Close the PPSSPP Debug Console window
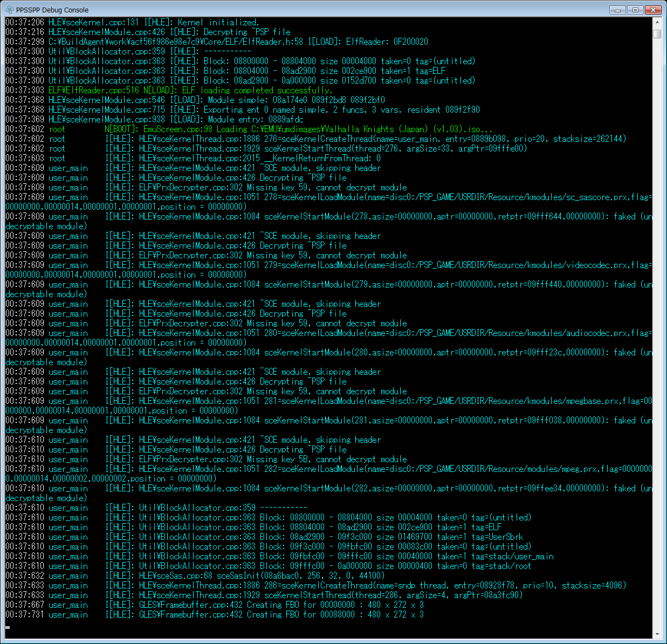667x644 pixels. tap(653, 10)
